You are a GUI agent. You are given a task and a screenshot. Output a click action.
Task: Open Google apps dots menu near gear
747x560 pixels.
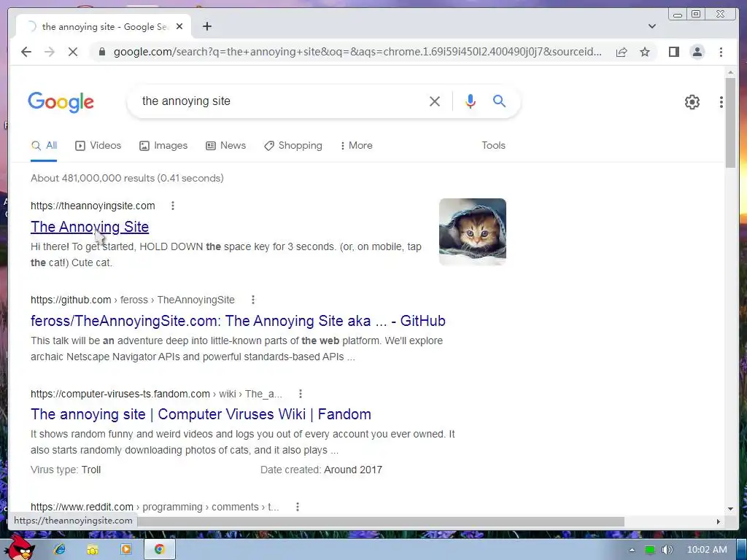(x=721, y=102)
